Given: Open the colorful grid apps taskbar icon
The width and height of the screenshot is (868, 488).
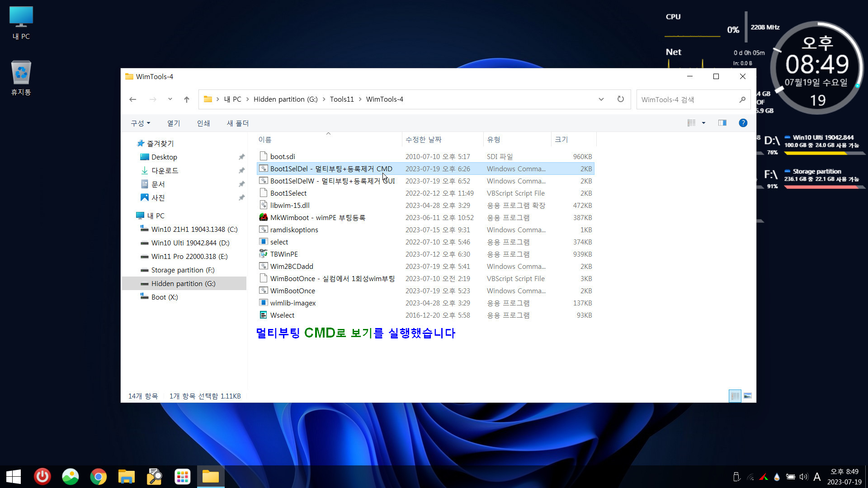Looking at the screenshot, I should (183, 477).
